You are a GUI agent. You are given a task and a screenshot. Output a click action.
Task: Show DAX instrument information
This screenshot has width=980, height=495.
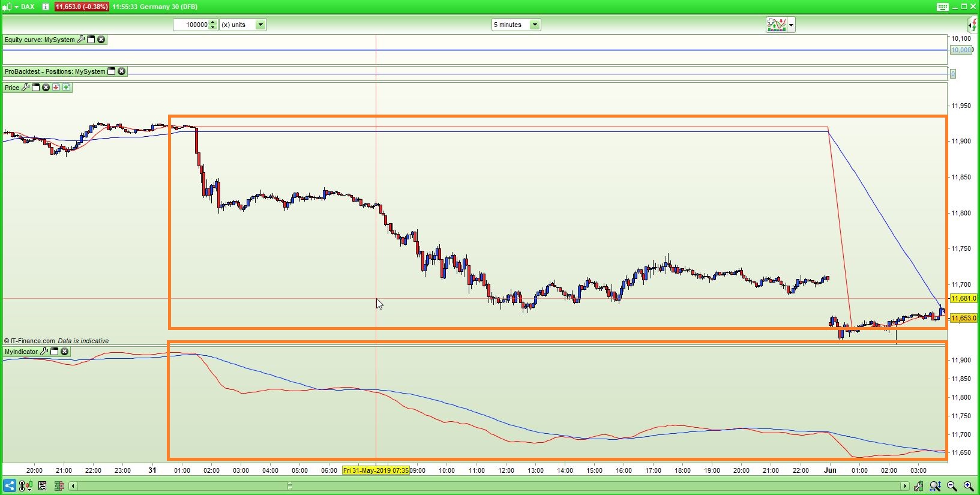46,7
